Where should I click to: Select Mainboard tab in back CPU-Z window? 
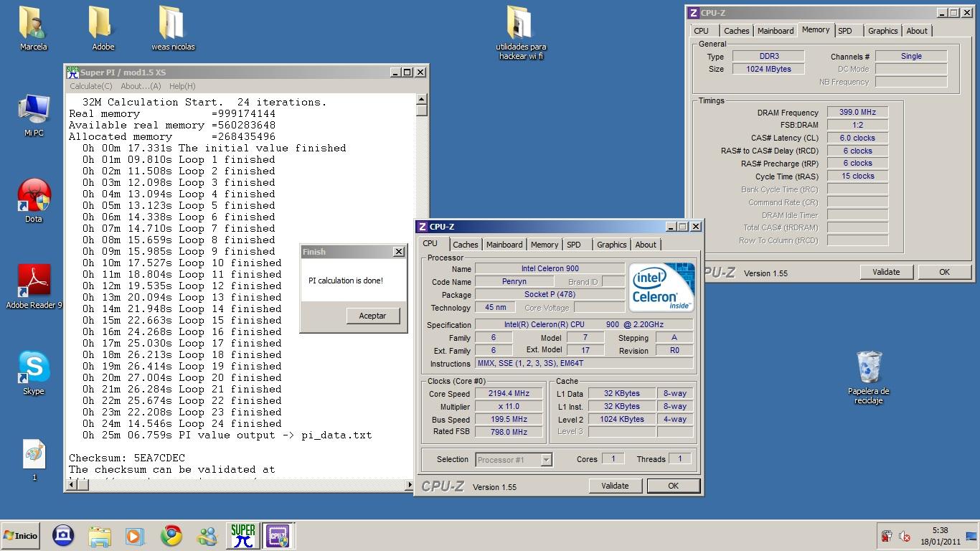776,31
